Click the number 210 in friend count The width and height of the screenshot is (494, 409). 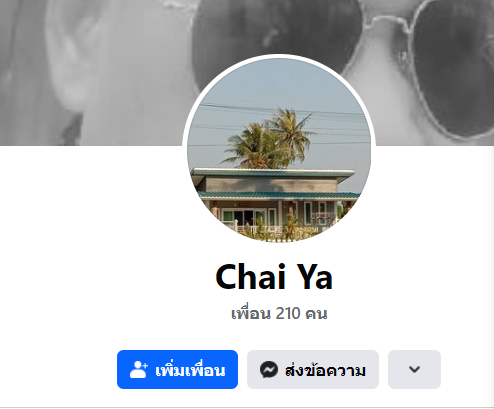pyautogui.click(x=288, y=313)
